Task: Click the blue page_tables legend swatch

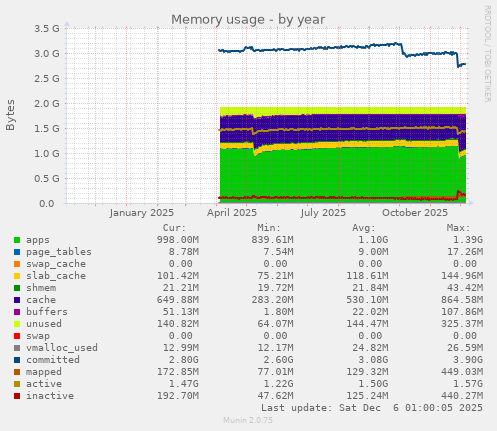Action: coord(17,252)
